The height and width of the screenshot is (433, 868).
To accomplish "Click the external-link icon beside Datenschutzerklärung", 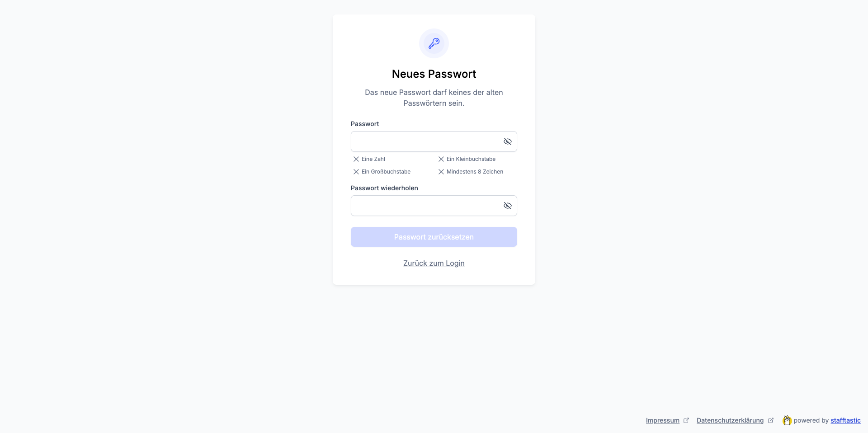I will click(771, 420).
